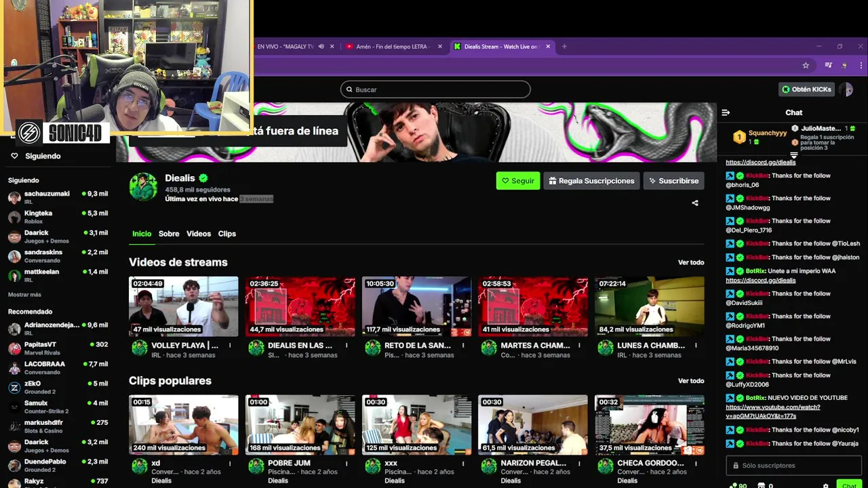Open the VOLLEY PLAYA stream thumbnail

click(x=184, y=306)
